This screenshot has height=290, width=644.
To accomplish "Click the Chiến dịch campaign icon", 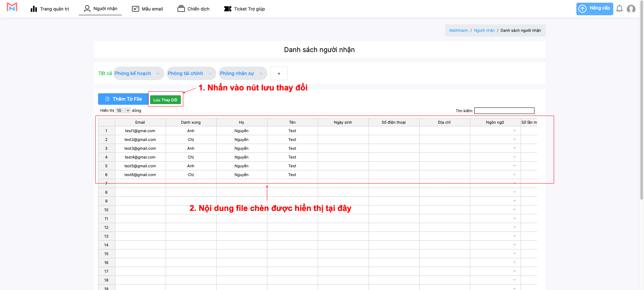I will pyautogui.click(x=181, y=9).
